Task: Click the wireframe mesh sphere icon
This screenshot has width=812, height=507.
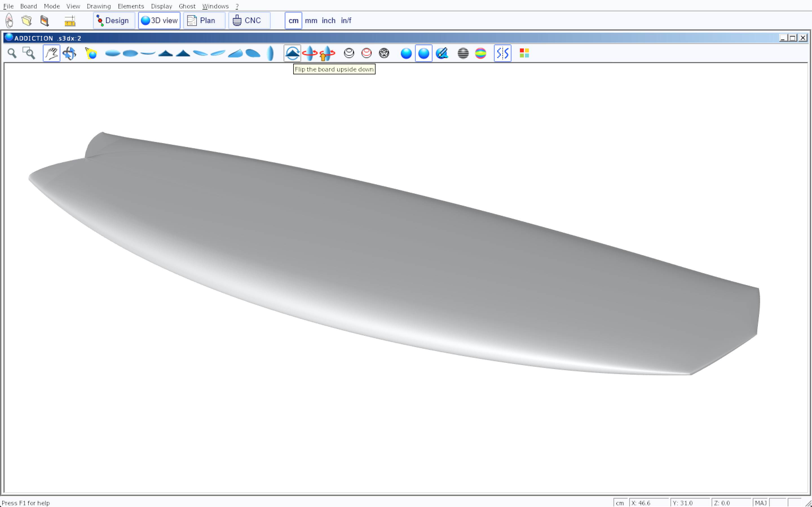Action: 384,53
